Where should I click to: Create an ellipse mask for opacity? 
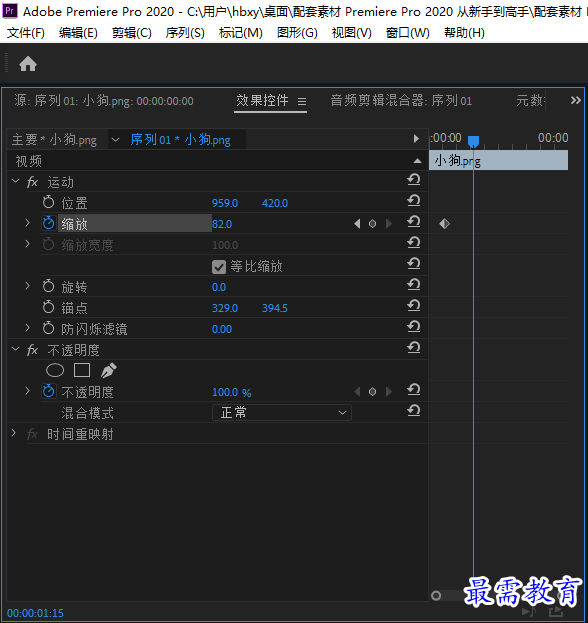coord(55,370)
